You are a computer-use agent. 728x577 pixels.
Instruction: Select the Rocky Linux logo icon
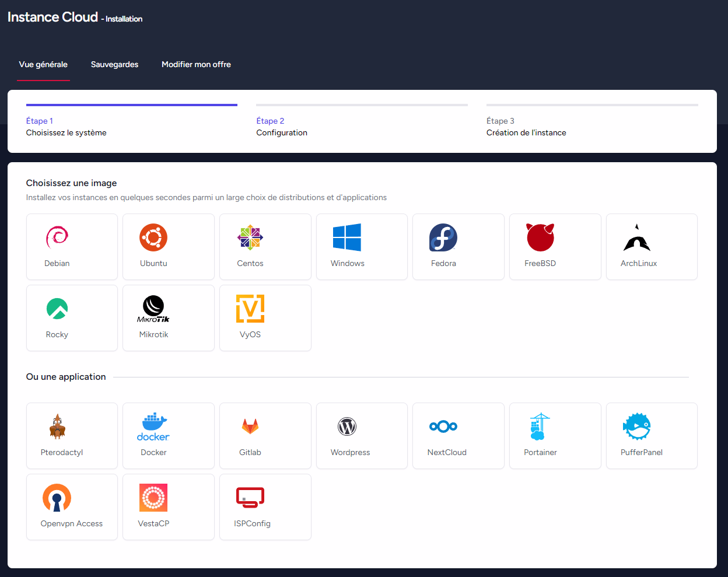click(x=57, y=309)
